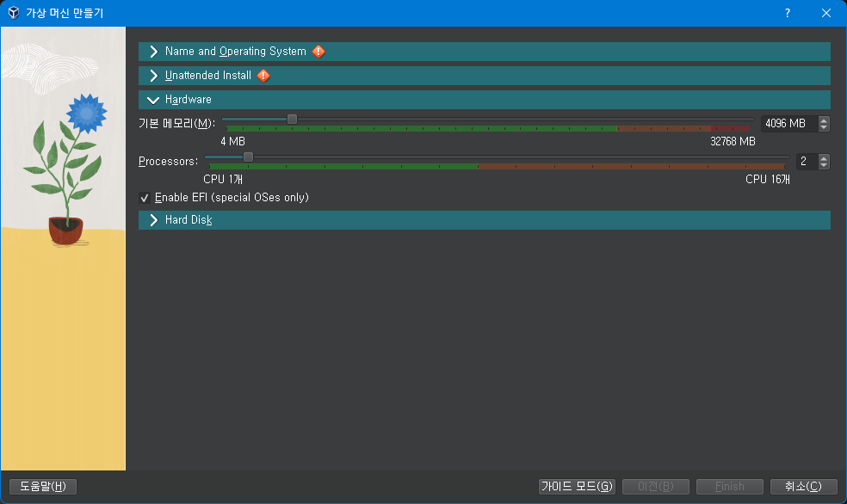Click the warning icon beside Name and Operating System
847x504 pixels.
point(318,52)
